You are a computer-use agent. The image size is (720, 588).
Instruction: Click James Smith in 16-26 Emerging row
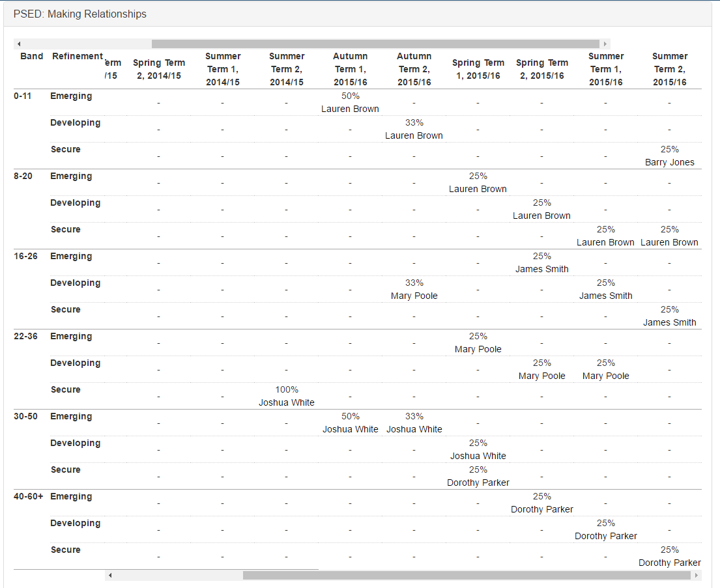coord(542,269)
